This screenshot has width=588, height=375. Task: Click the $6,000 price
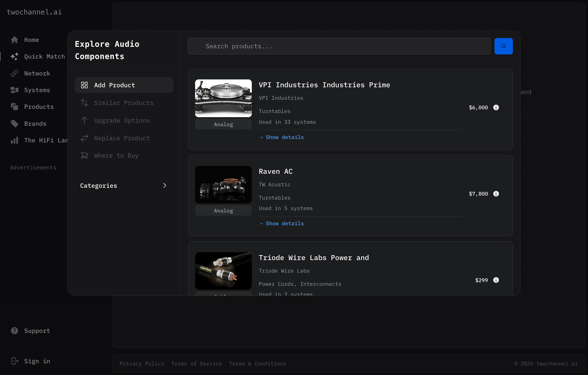pyautogui.click(x=478, y=107)
